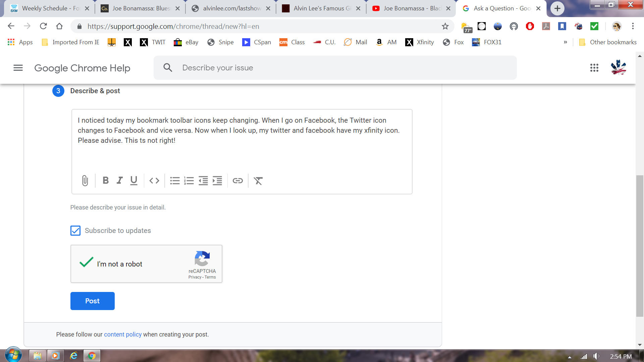This screenshot has width=644, height=362.
Task: Uncheck Subscribe to updates
Action: tap(75, 231)
